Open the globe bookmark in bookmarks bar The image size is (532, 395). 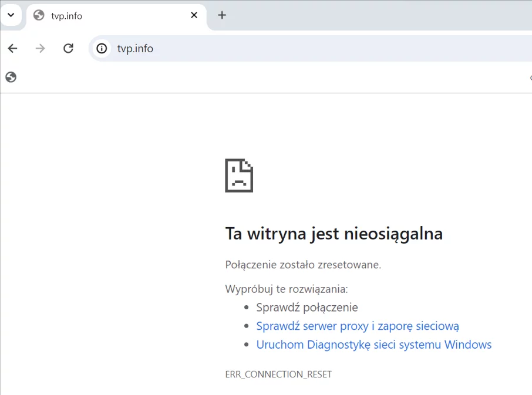11,77
